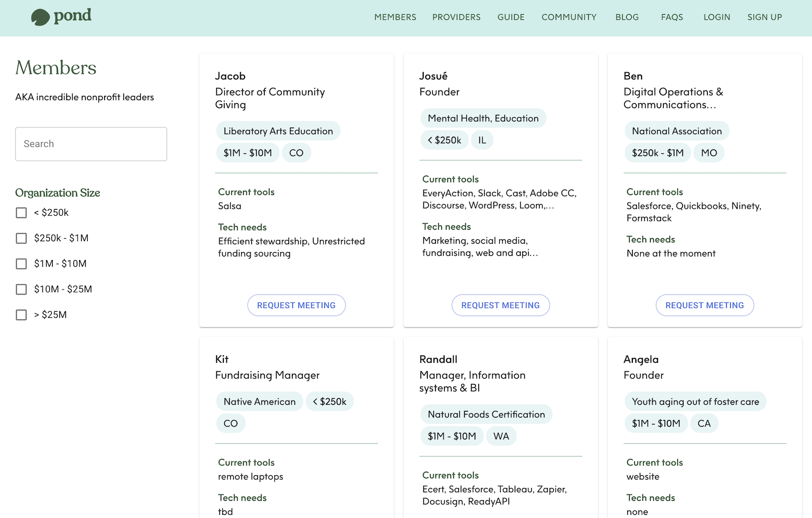Request a meeting with Ben
The width and height of the screenshot is (812, 518).
click(x=704, y=305)
